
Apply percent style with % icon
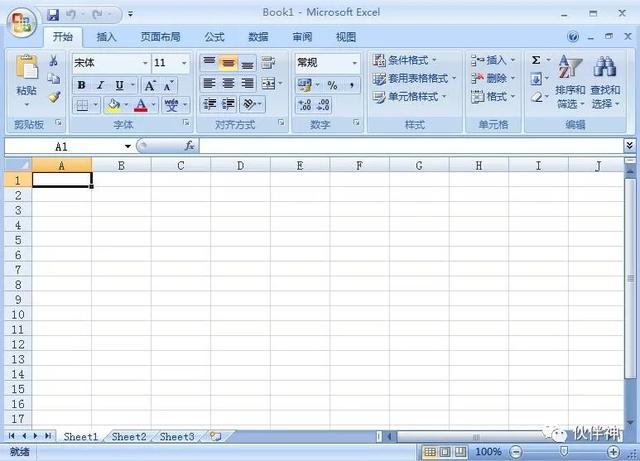pos(332,85)
